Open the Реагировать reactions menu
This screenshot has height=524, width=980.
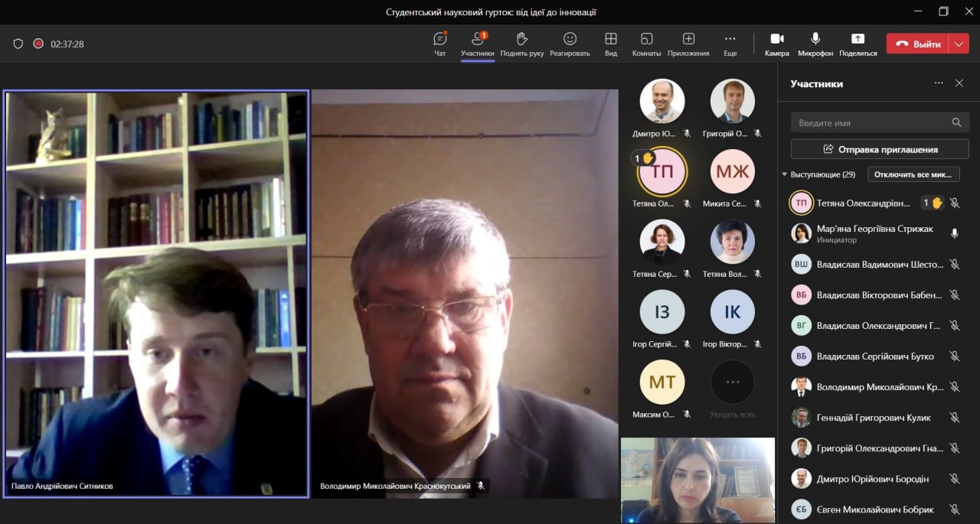pyautogui.click(x=570, y=44)
